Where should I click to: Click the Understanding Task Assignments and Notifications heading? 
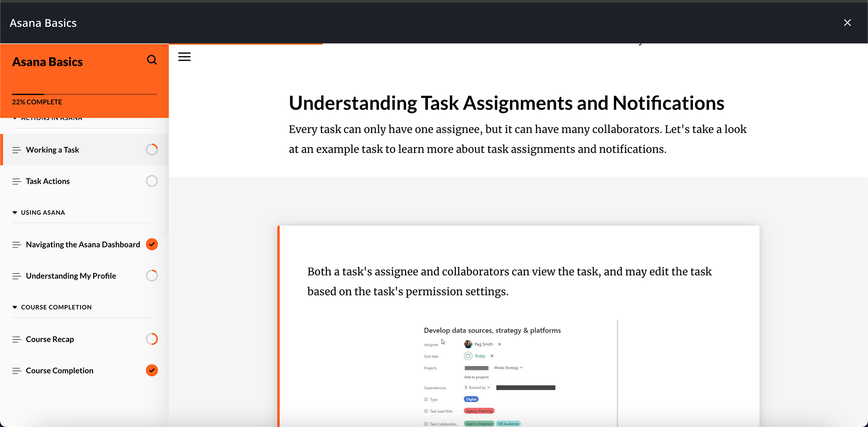(506, 103)
